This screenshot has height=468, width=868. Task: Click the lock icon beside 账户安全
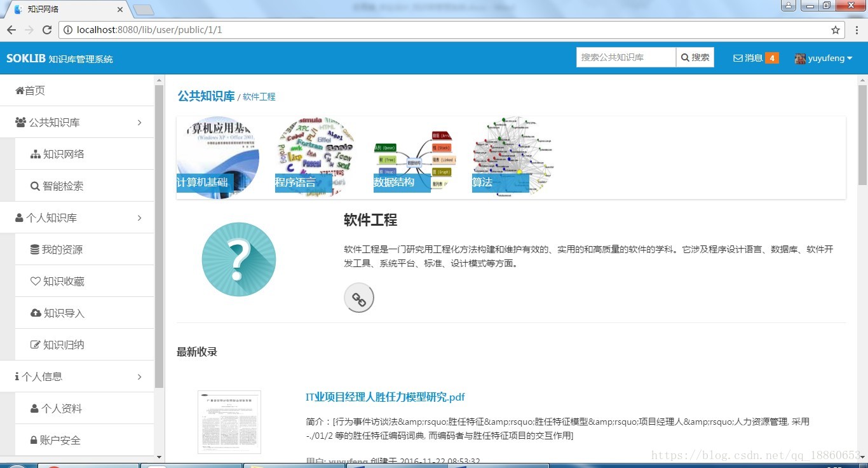click(x=34, y=441)
